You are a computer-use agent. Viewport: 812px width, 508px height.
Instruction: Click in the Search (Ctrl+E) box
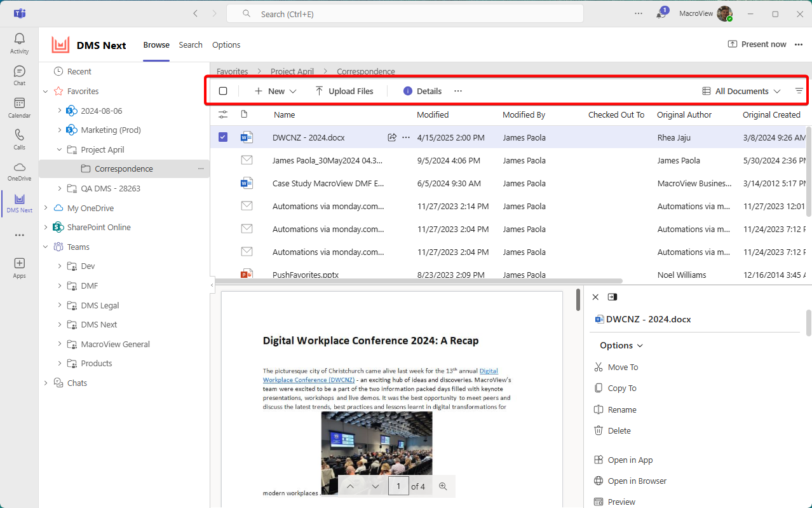click(405, 13)
